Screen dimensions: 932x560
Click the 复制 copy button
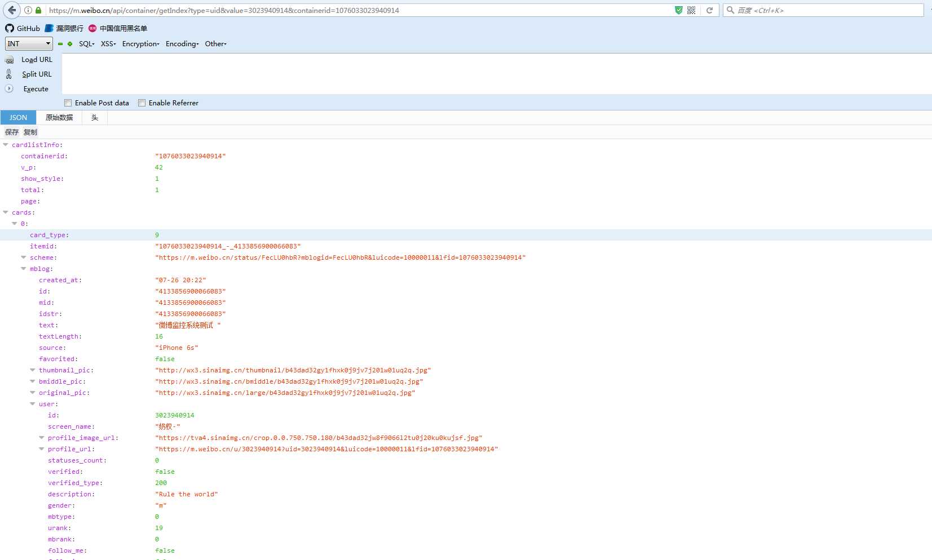click(30, 132)
